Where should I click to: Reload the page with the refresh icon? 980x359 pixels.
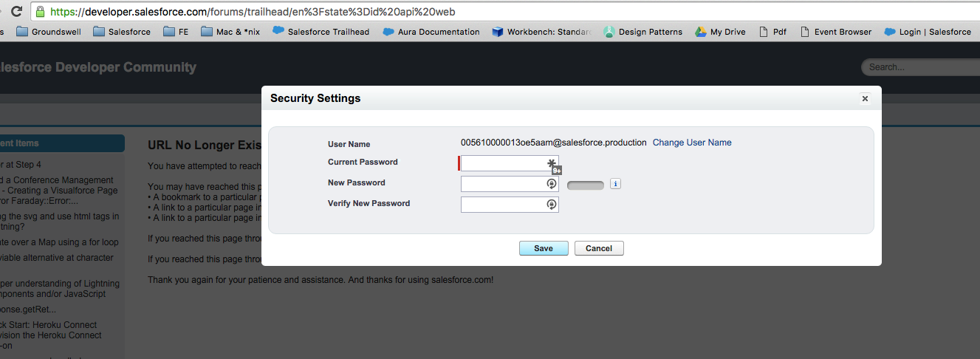pyautogui.click(x=16, y=11)
